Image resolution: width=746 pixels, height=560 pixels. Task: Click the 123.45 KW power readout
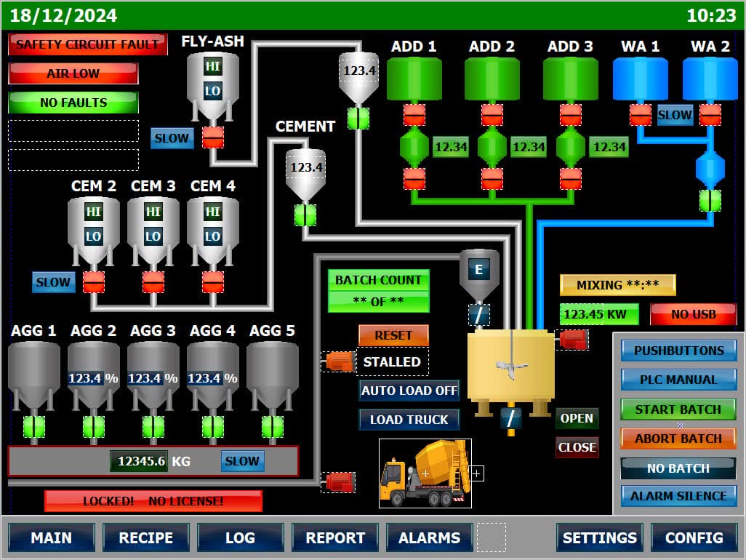point(599,314)
